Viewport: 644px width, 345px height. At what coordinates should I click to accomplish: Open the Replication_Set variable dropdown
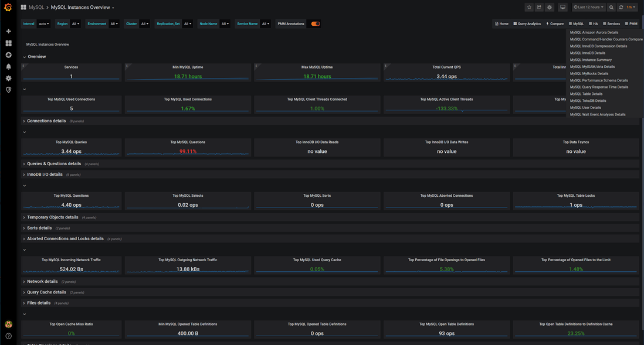pos(187,24)
